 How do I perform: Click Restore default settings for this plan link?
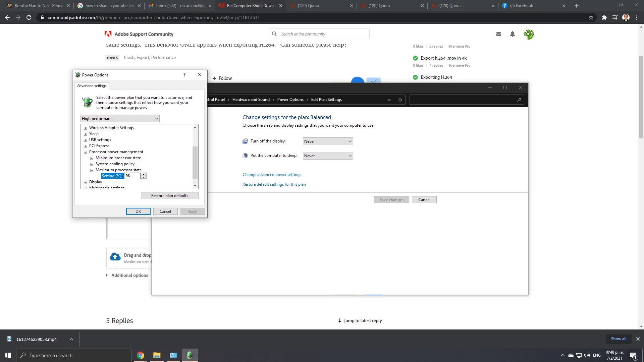[x=274, y=184]
